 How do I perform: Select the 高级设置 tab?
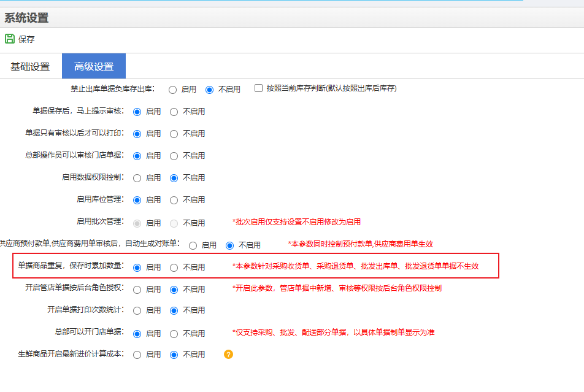coord(94,66)
